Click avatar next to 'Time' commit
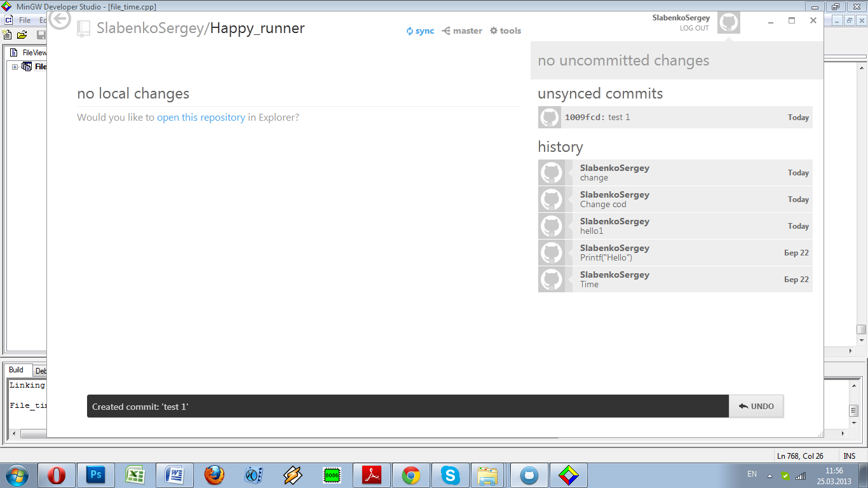Screen dimensions: 868x488 click(x=551, y=280)
